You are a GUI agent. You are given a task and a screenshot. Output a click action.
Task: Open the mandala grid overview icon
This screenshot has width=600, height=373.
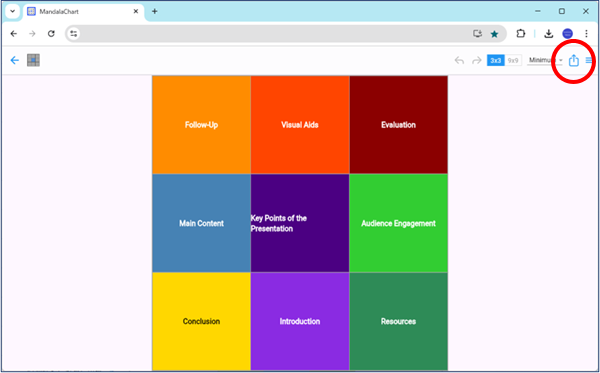[x=33, y=60]
